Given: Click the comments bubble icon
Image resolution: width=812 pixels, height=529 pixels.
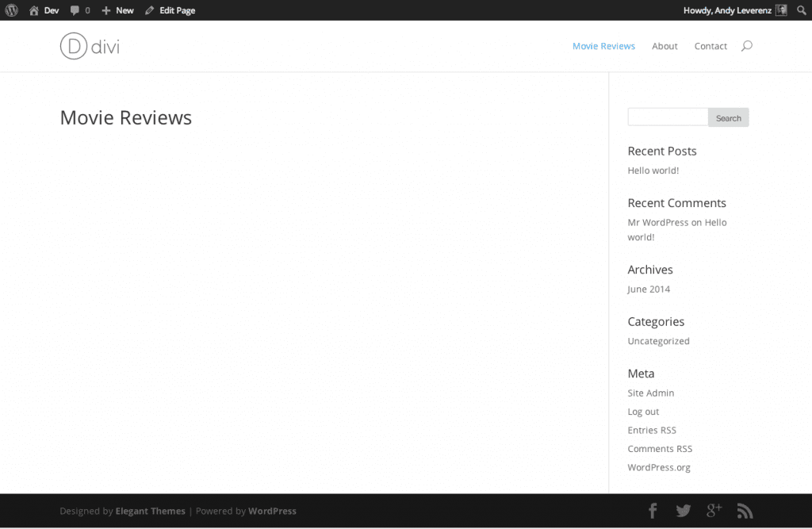Looking at the screenshot, I should [75, 10].
